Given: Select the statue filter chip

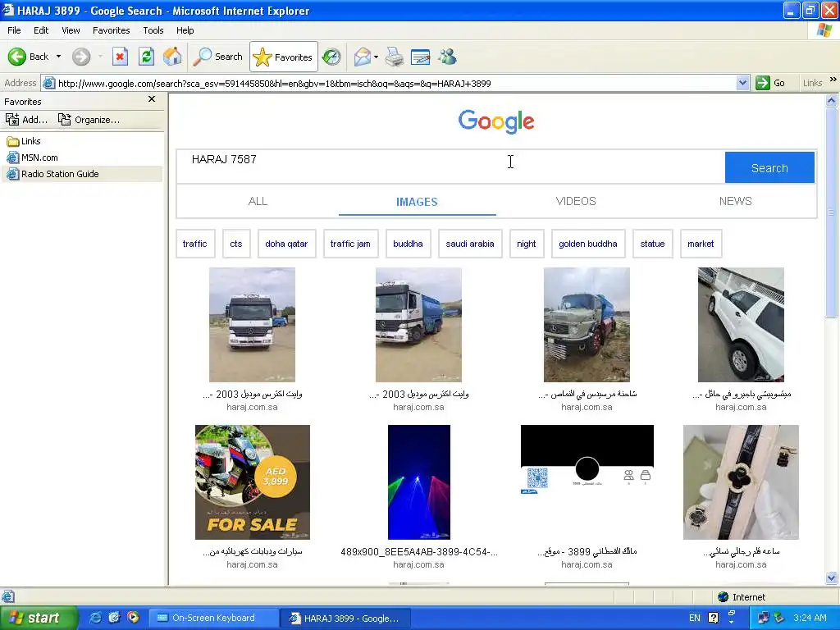Looking at the screenshot, I should (x=652, y=244).
